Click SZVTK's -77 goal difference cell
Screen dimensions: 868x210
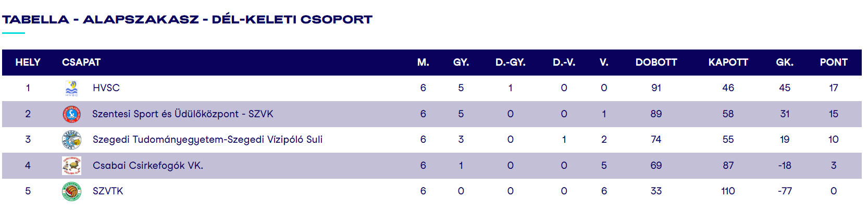tap(784, 191)
